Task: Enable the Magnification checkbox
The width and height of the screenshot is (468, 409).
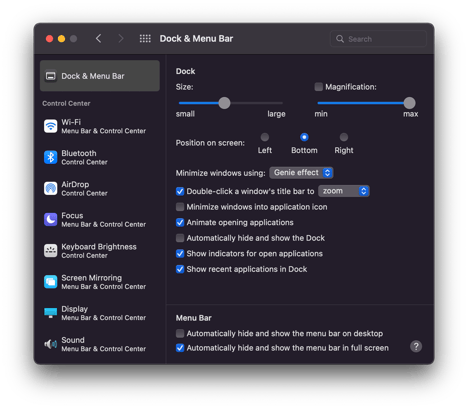Action: click(x=319, y=87)
